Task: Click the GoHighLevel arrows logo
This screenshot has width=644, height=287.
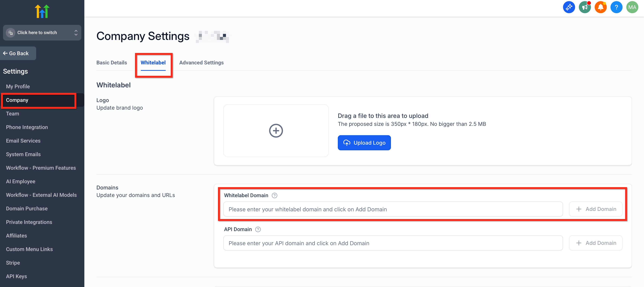Action: (42, 11)
